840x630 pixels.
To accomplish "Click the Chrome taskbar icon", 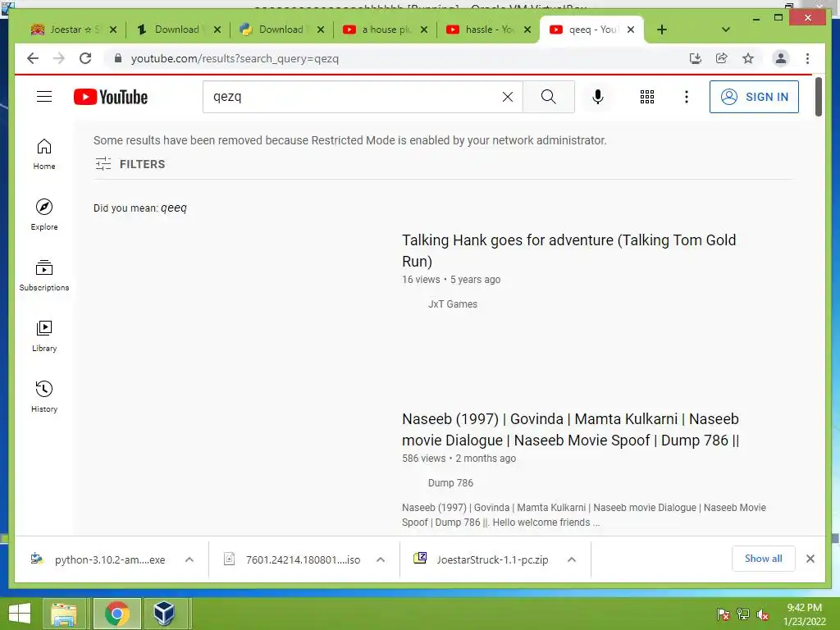I will pyautogui.click(x=116, y=614).
